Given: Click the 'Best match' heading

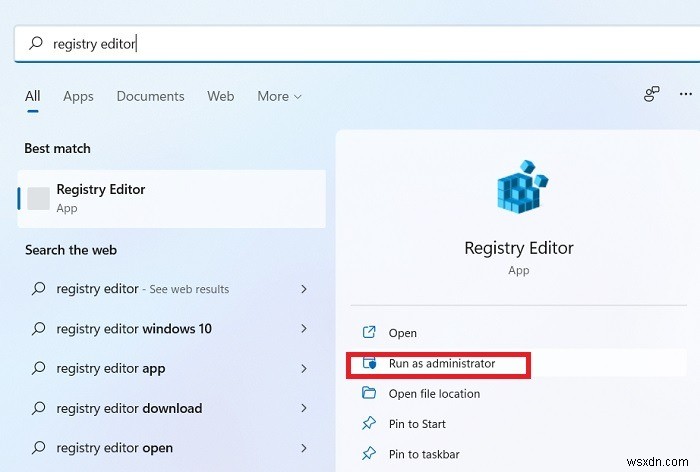Looking at the screenshot, I should pyautogui.click(x=58, y=148).
